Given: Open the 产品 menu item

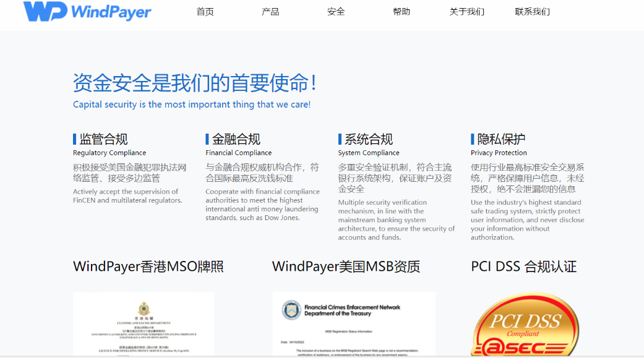Looking at the screenshot, I should coord(270,12).
